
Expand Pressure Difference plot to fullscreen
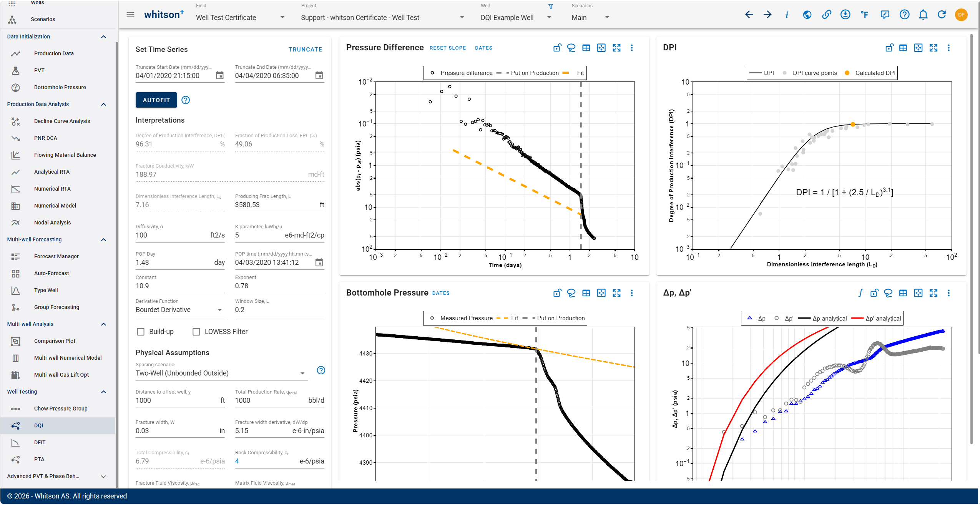coord(616,48)
